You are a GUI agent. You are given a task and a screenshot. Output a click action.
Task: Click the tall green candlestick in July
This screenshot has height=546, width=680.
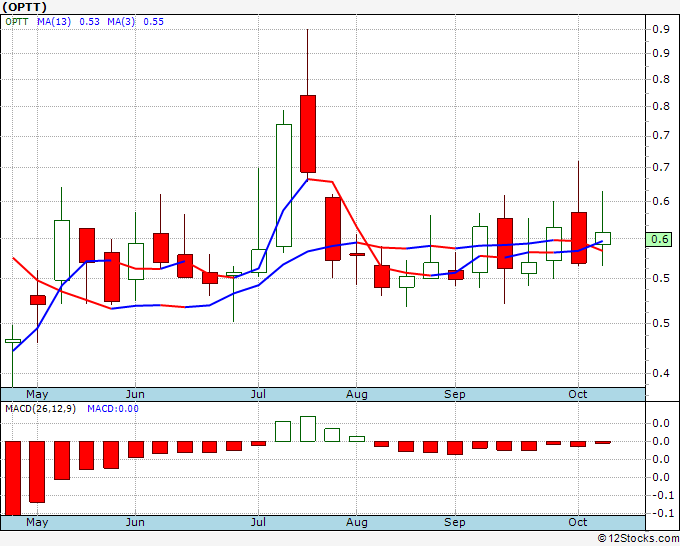pos(284,185)
